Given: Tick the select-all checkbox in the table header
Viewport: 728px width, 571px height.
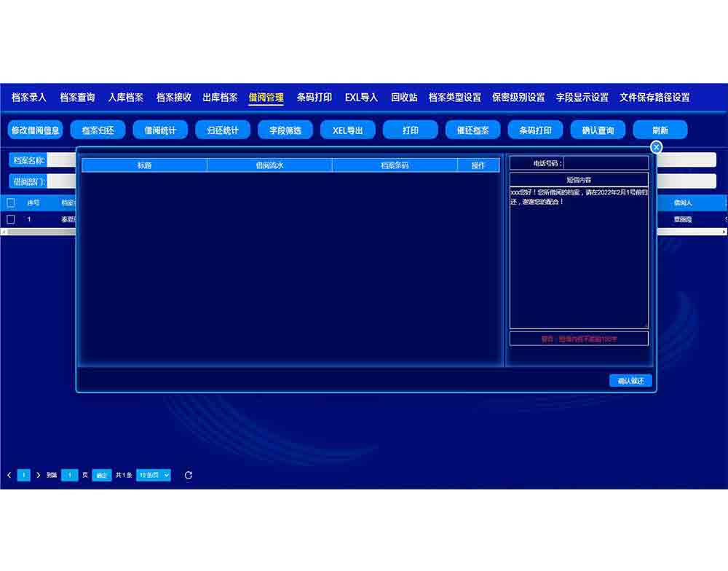Looking at the screenshot, I should coord(11,203).
